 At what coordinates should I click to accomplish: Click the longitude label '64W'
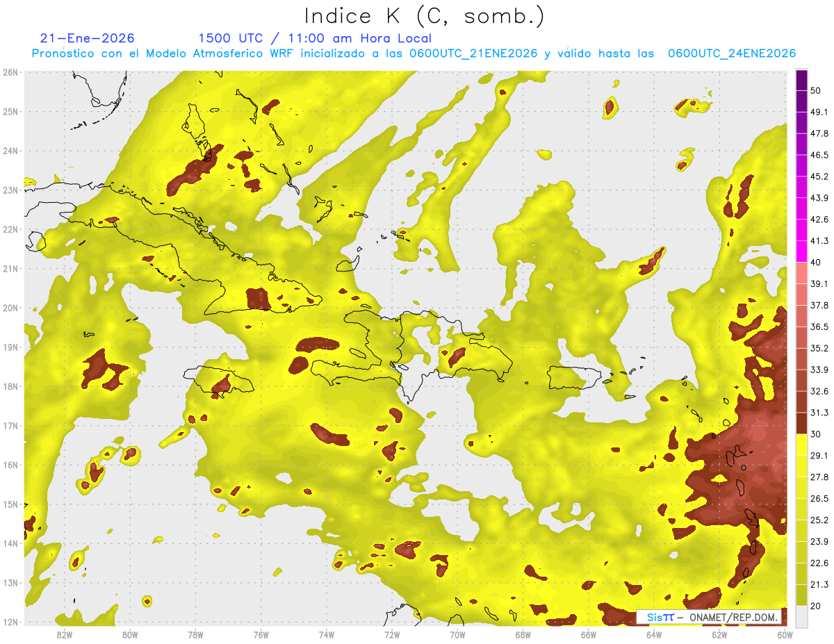click(654, 634)
